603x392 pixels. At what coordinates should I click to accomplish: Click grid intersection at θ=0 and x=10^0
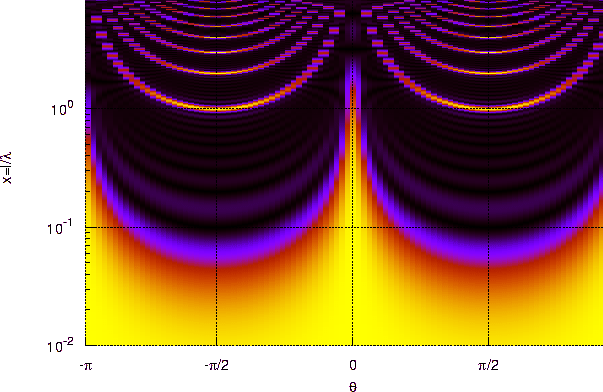353,108
